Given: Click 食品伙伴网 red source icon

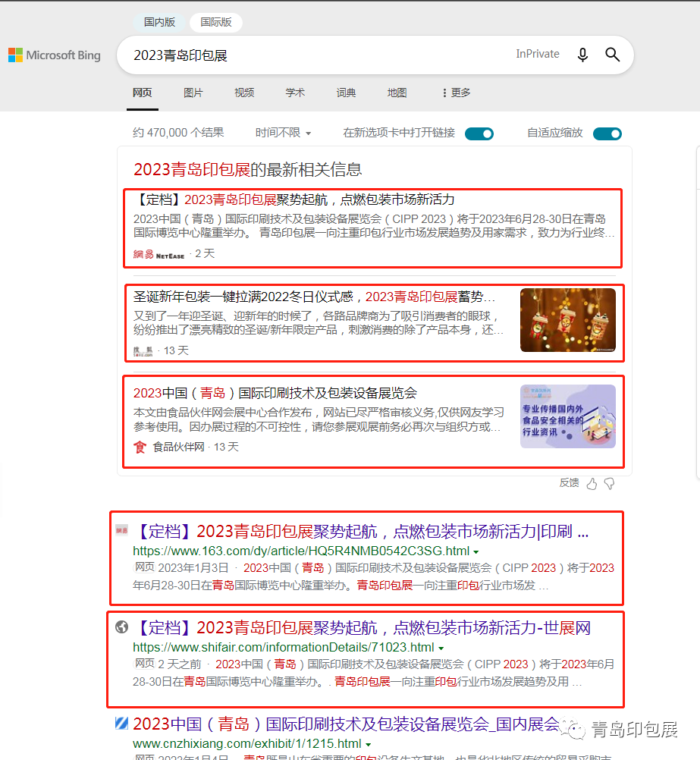Looking at the screenshot, I should click(140, 447).
